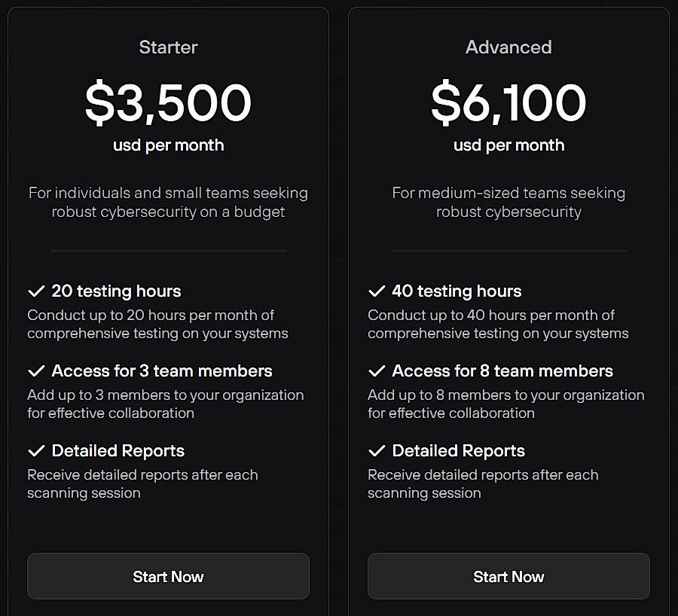Click the checkmark beside Advanced's 40 testing hours

[x=376, y=291]
